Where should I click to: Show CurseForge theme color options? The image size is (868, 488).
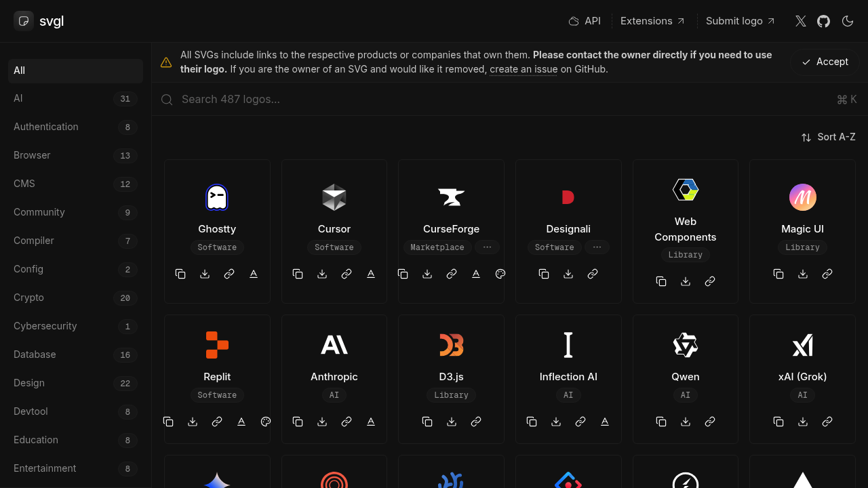pos(500,274)
